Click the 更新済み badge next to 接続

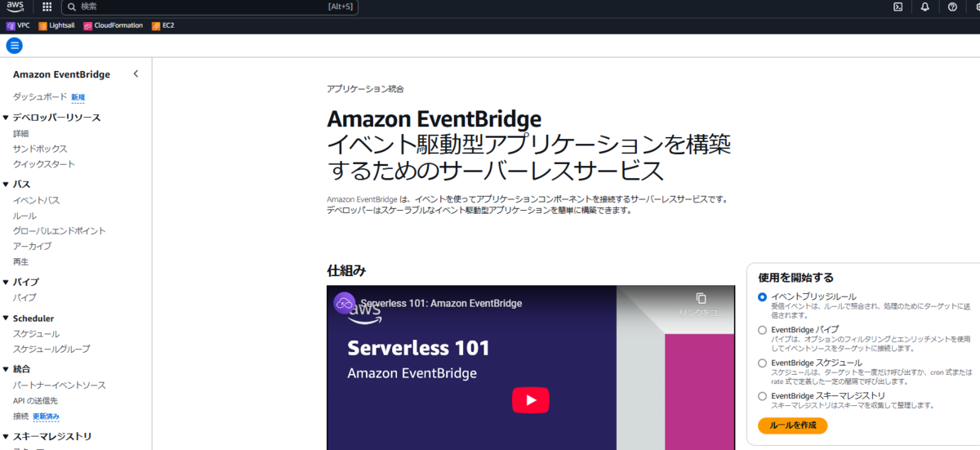pyautogui.click(x=46, y=417)
